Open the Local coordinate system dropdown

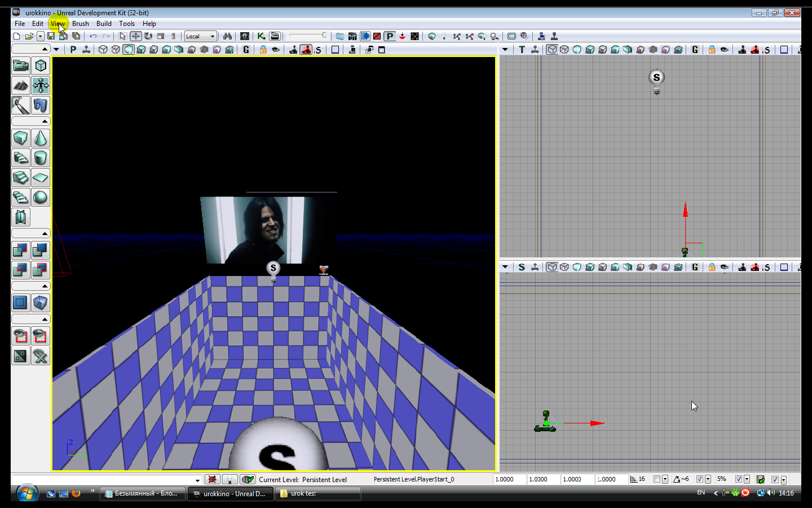201,36
